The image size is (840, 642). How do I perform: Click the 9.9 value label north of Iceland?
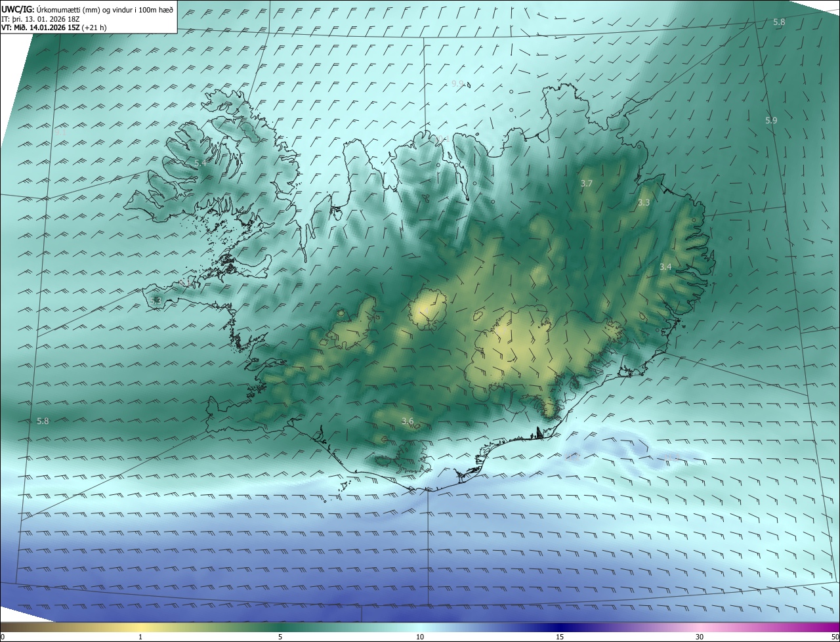(457, 83)
